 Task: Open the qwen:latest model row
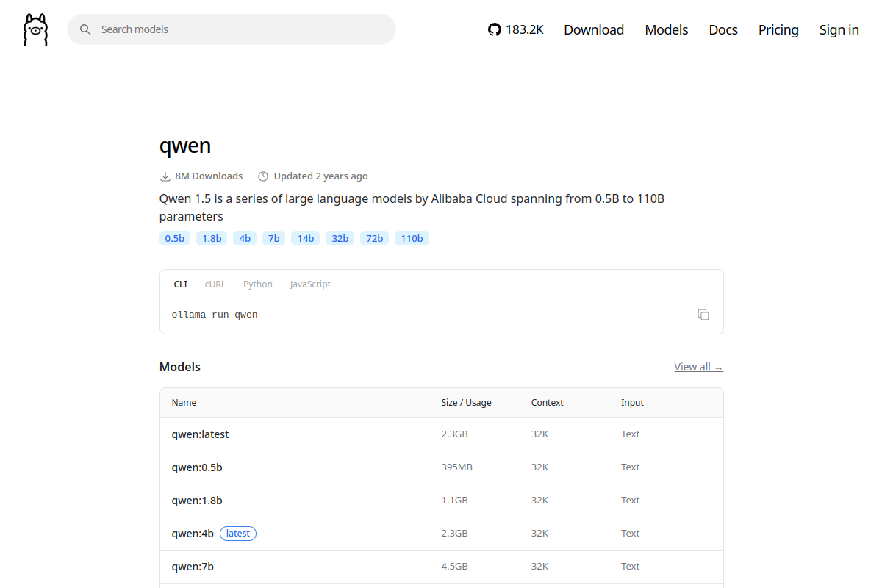point(442,434)
